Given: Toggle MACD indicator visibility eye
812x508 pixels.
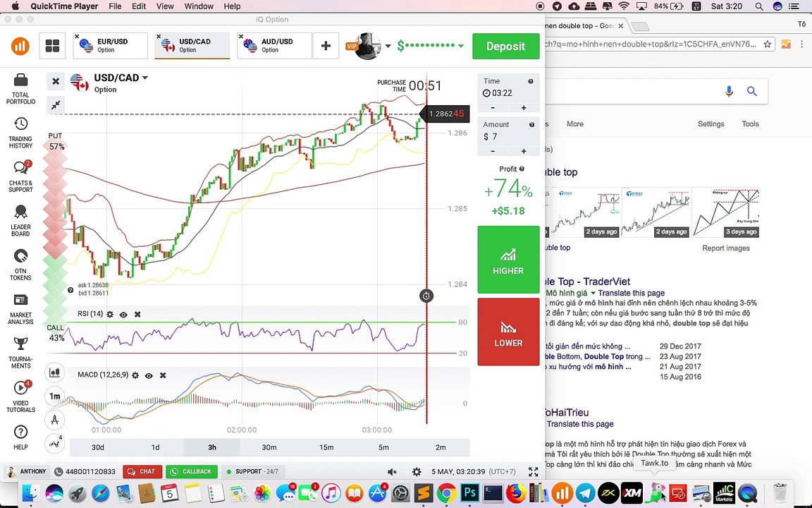Looking at the screenshot, I should (x=149, y=375).
